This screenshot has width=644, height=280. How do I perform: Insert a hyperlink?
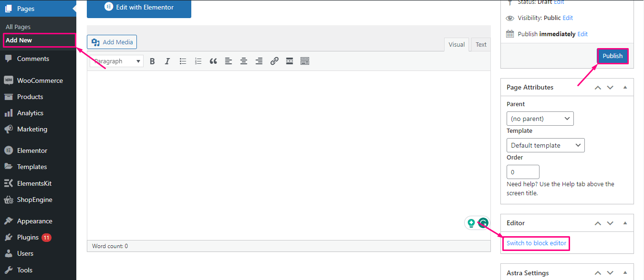click(x=274, y=60)
